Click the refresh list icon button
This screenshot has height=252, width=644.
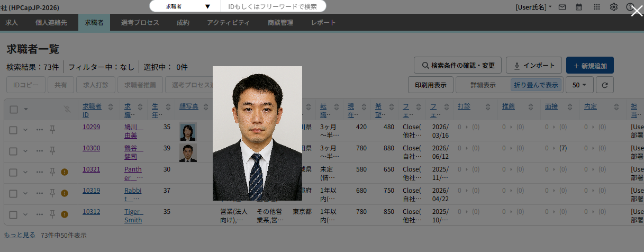coord(605,85)
